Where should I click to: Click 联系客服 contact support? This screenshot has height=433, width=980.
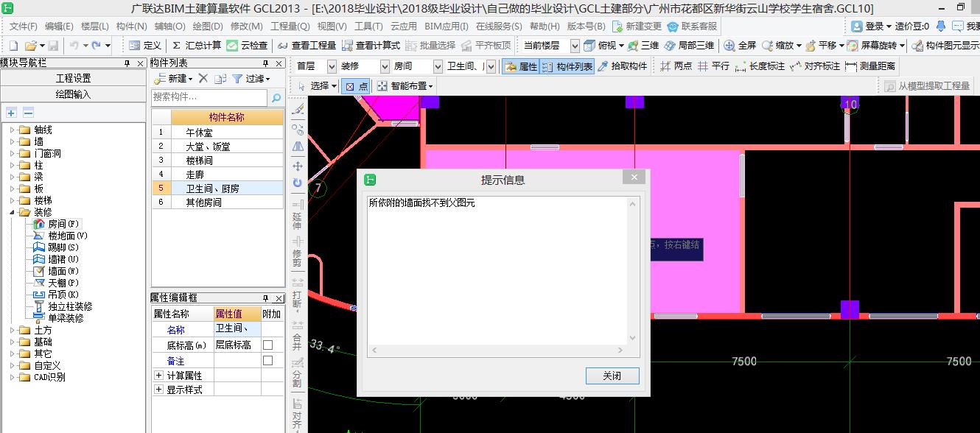coord(692,26)
